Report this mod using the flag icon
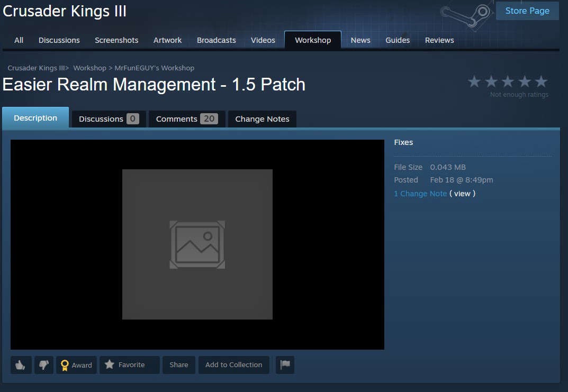The image size is (568, 392). coord(285,364)
